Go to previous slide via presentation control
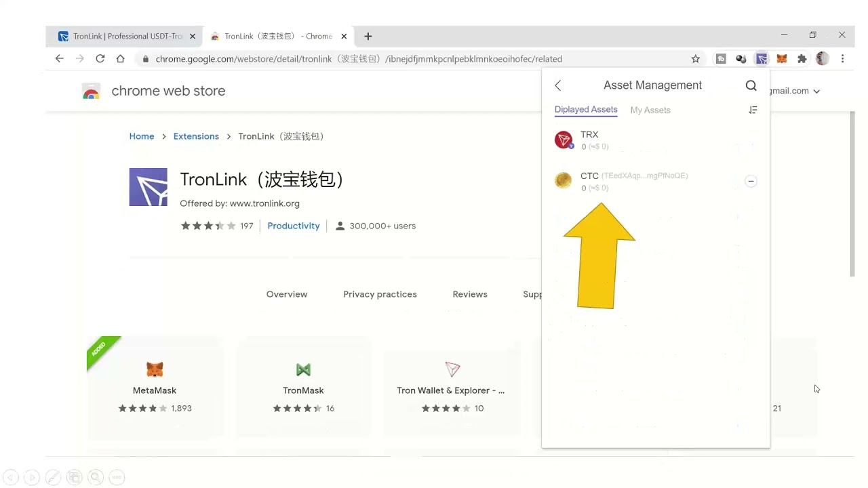Viewport: 868px width, 488px height. [9, 477]
